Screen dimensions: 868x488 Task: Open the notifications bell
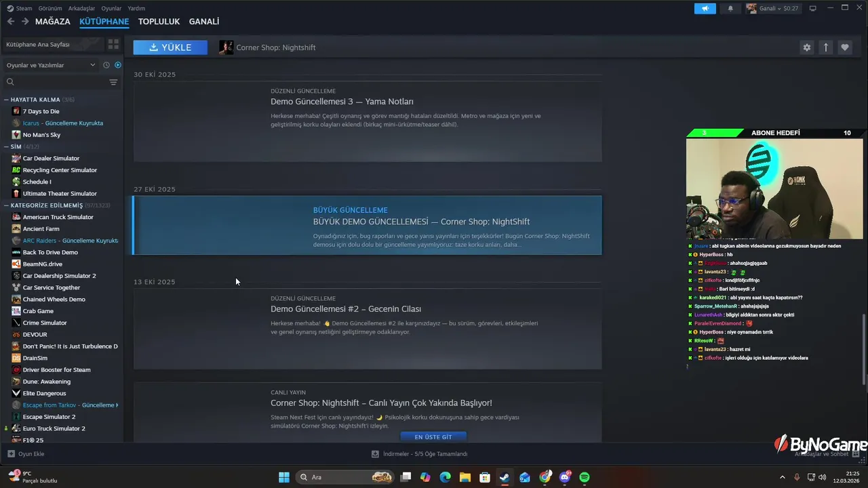coord(730,8)
